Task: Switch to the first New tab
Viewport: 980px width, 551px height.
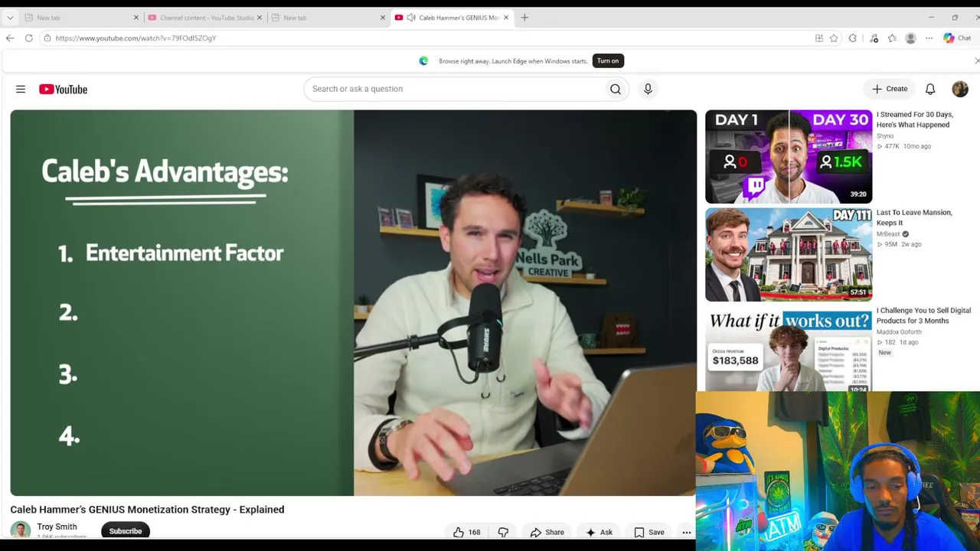Action: [x=81, y=18]
